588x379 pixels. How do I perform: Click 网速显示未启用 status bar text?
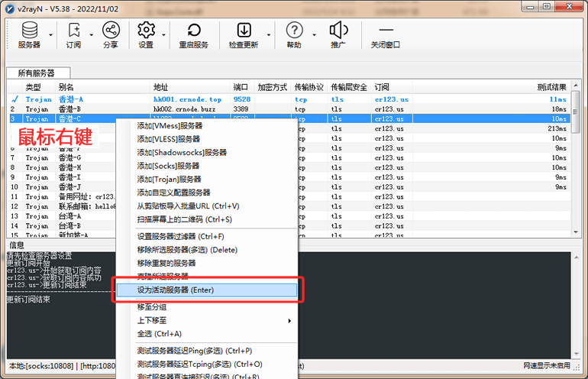[x=547, y=365]
